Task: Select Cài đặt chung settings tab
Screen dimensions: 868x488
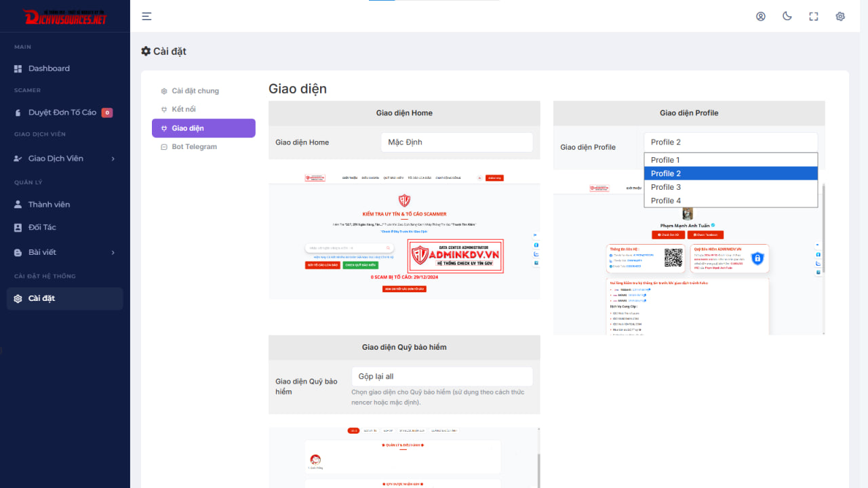Action: [x=195, y=91]
